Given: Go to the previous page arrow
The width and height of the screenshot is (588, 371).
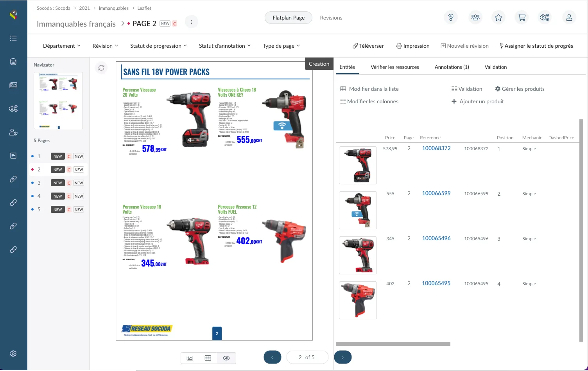Looking at the screenshot, I should (x=272, y=357).
